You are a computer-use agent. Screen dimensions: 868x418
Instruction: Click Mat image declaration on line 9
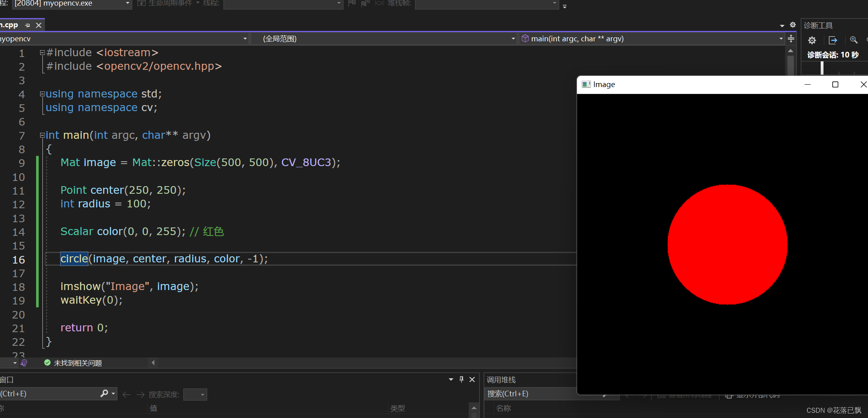[200, 162]
